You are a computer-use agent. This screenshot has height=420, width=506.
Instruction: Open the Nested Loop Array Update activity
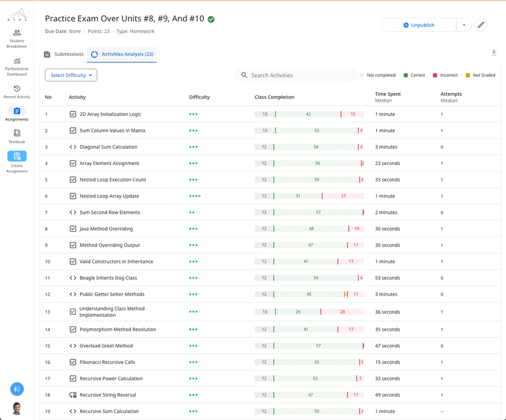coord(109,196)
